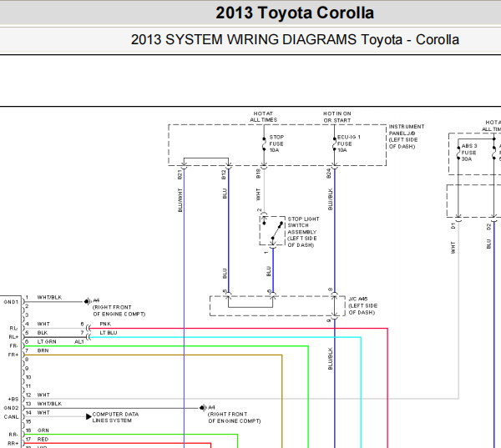Select connector pin label "B12"
The height and width of the screenshot is (448, 501).
pyautogui.click(x=224, y=174)
